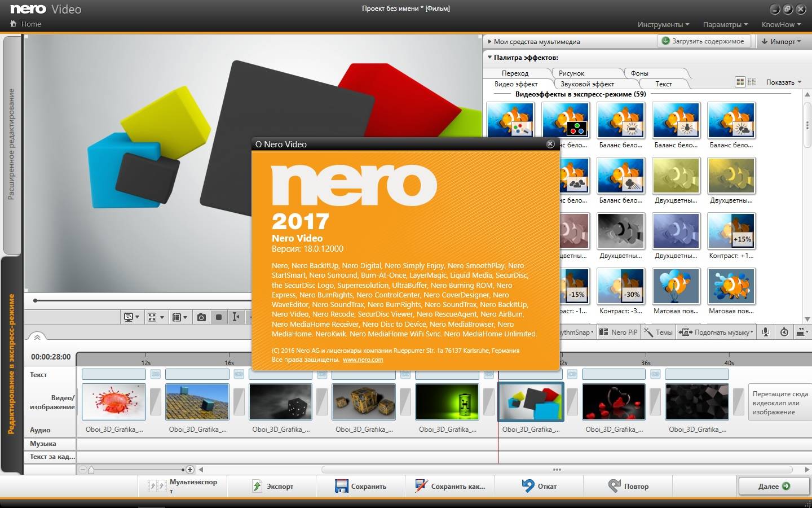Open the Инструменты menu
The width and height of the screenshot is (812, 508).
click(663, 24)
